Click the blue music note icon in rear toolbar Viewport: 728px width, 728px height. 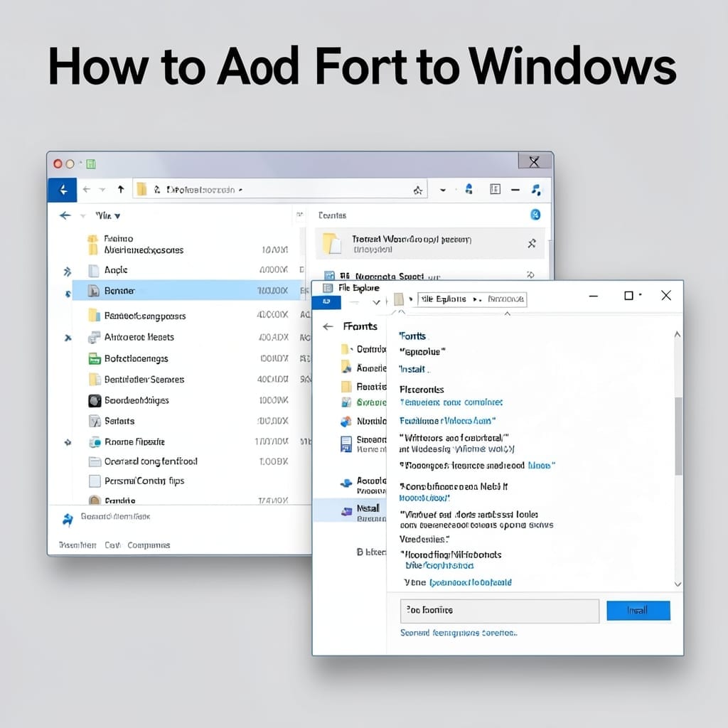pos(536,189)
